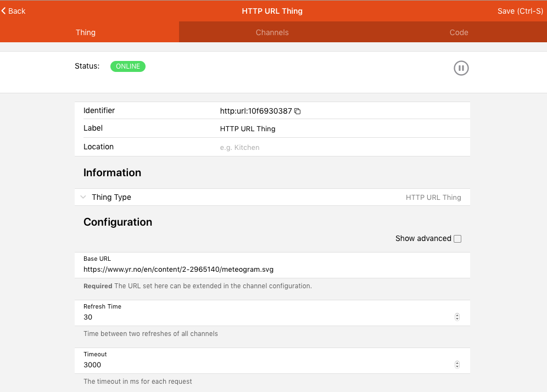Switch to the Channels tab
547x392 pixels.
[x=272, y=32]
